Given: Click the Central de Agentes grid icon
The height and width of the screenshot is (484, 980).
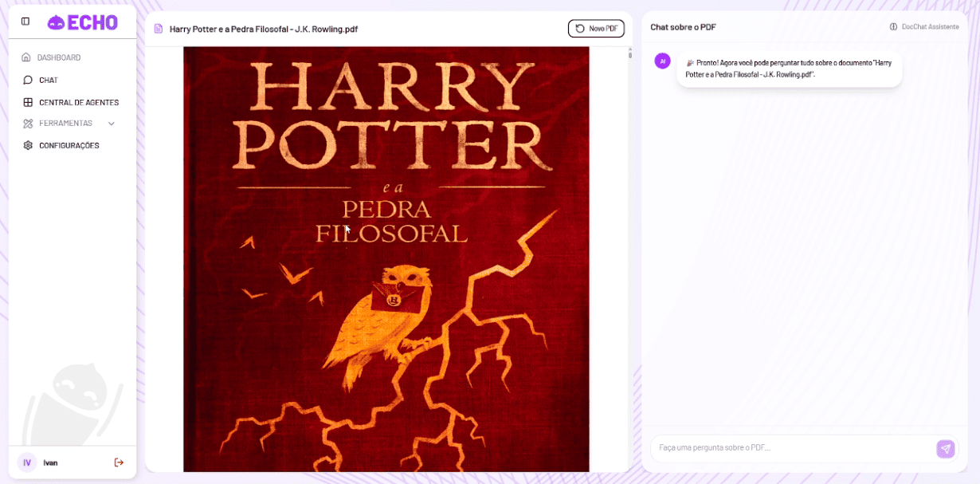Looking at the screenshot, I should [x=28, y=102].
